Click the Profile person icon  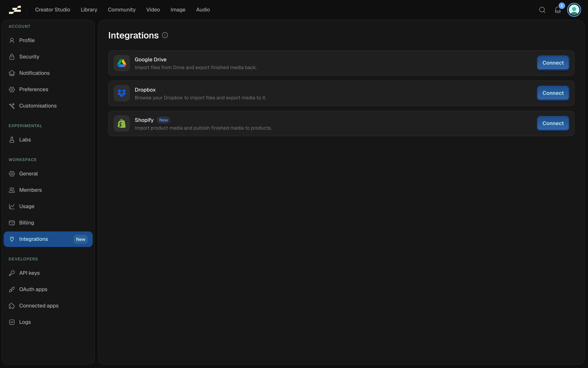(x=12, y=40)
